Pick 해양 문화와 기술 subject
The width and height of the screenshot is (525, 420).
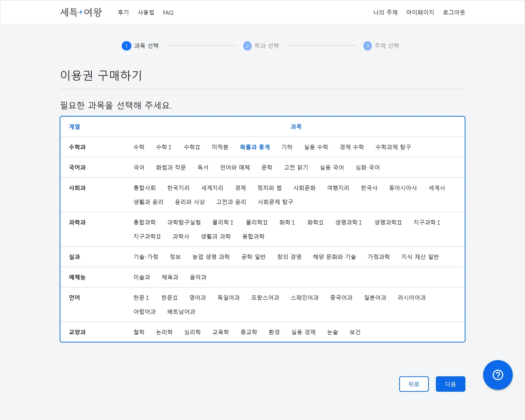click(334, 257)
